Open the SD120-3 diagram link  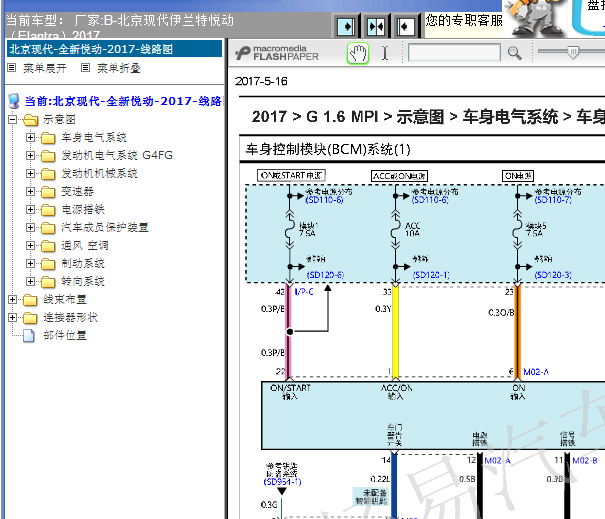tap(553, 275)
